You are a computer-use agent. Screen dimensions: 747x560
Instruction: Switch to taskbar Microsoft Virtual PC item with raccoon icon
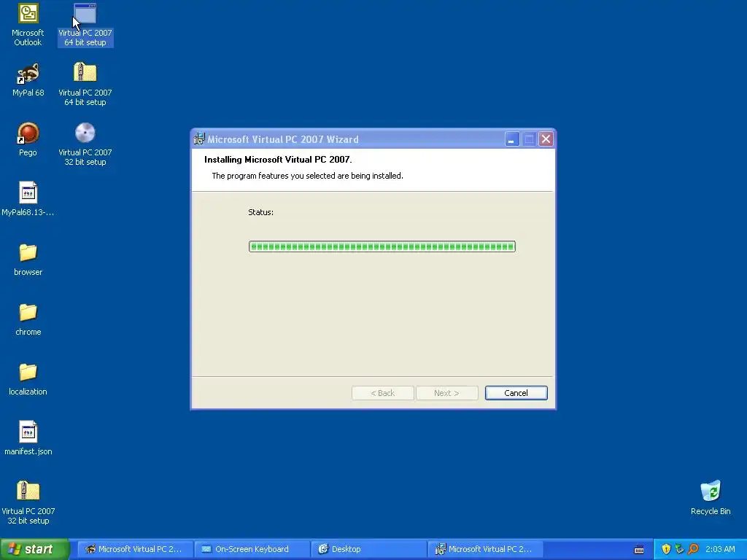pyautogui.click(x=135, y=549)
